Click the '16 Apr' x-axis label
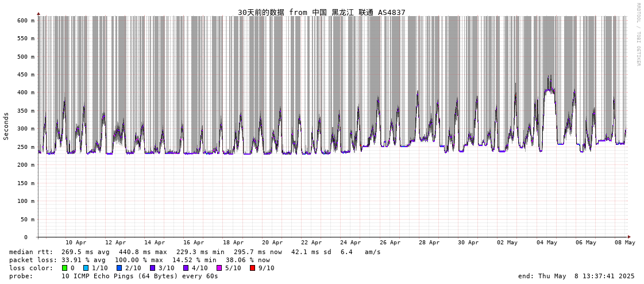644x284 pixels. (x=194, y=243)
